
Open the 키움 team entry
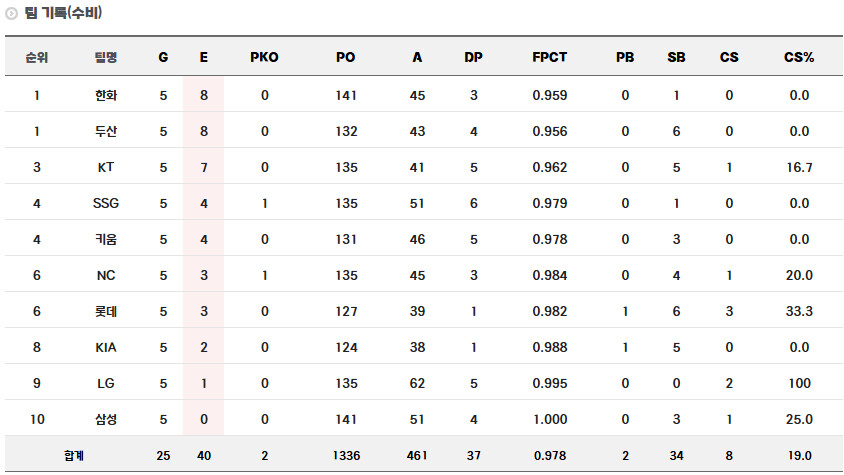click(106, 239)
